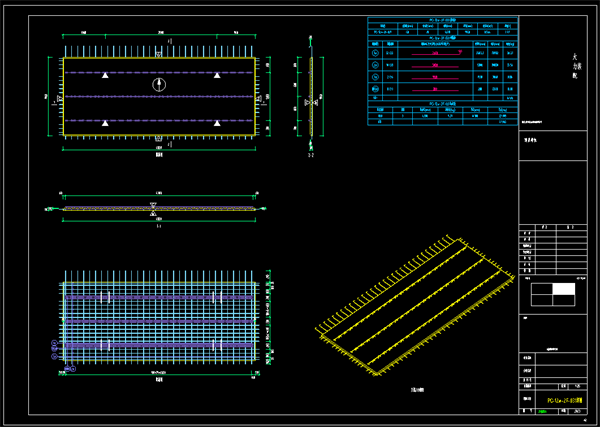Click the lowest circled bar mark left of reinforcement view

click(x=54, y=357)
